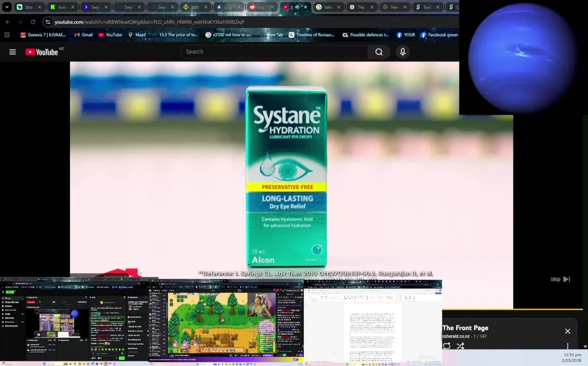Open 'Timeline of Roman...' bookmark

click(312, 35)
